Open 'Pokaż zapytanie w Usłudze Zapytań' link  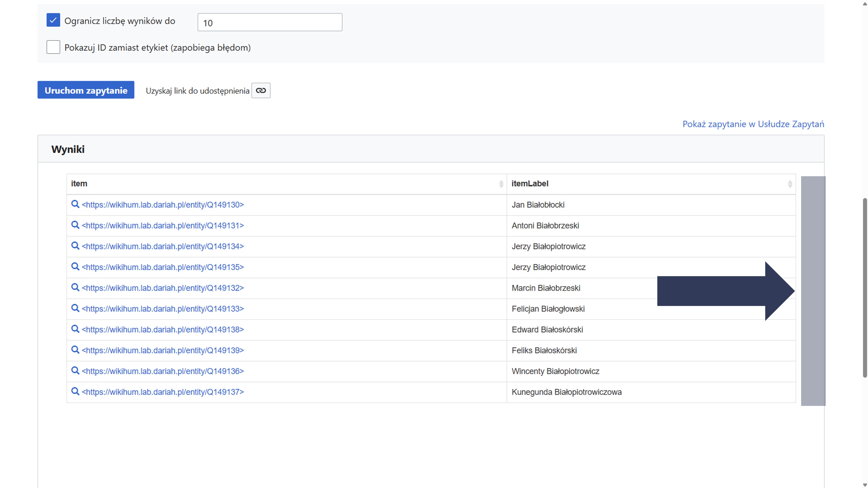click(x=753, y=124)
